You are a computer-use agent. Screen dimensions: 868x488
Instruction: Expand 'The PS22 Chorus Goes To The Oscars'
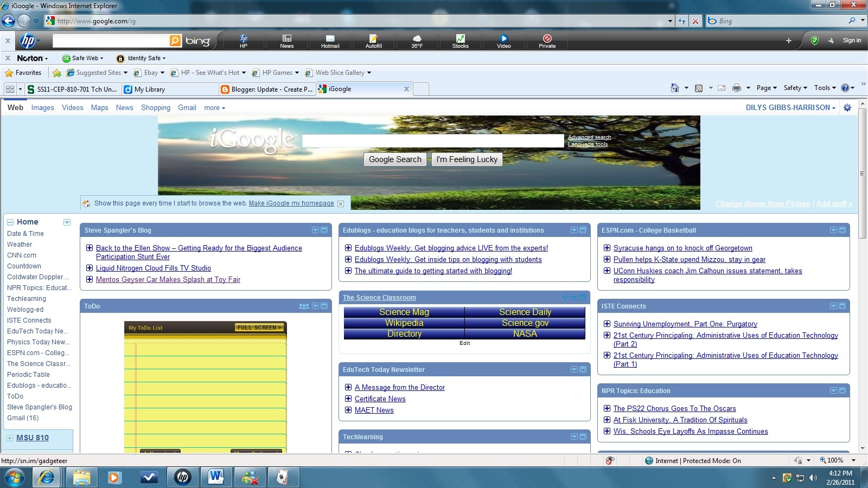coord(607,408)
